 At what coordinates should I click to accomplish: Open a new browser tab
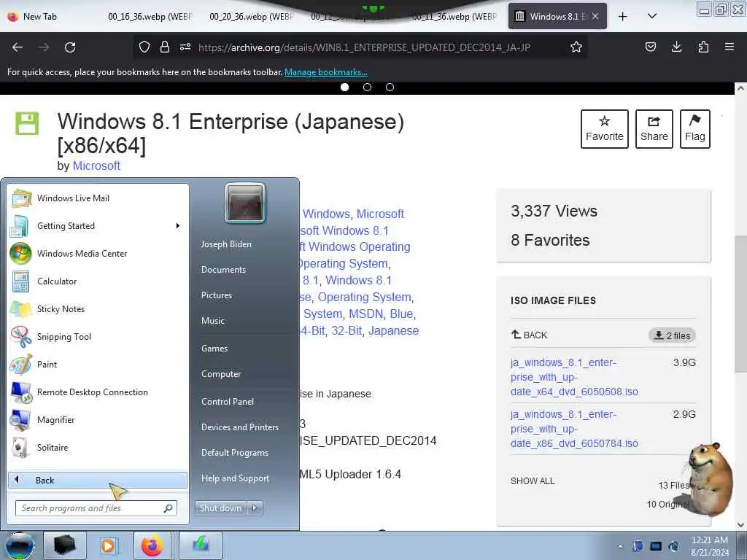[623, 17]
